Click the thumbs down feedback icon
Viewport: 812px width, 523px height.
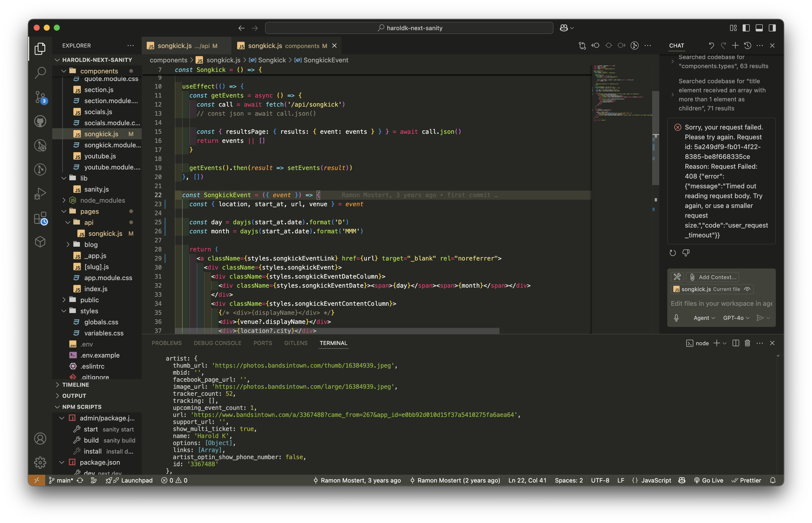point(686,253)
